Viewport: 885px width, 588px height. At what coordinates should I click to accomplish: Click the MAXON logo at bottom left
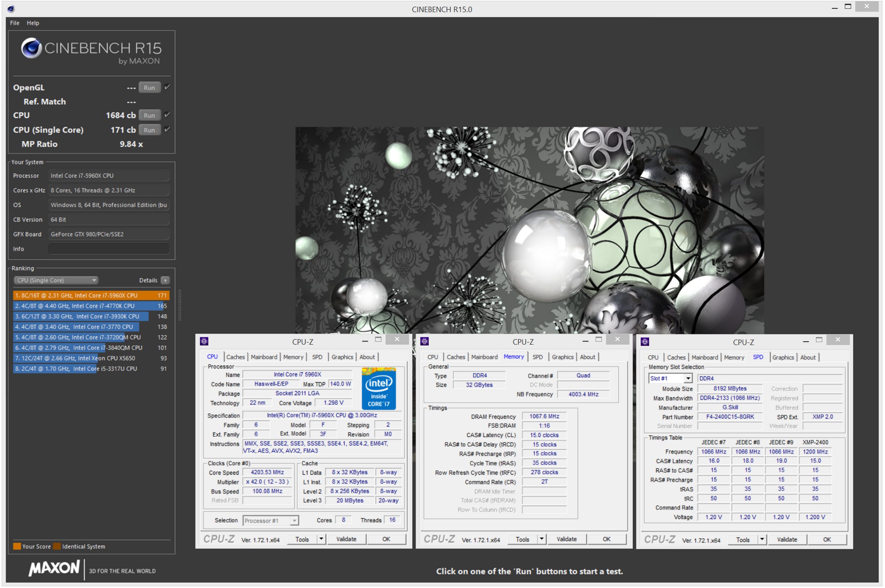coord(54,568)
